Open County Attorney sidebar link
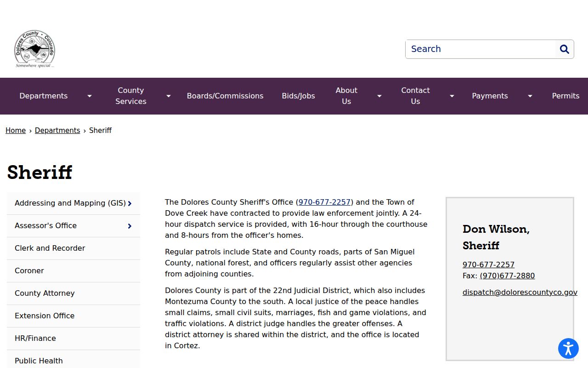Viewport: 588px width, 368px height. tap(73, 293)
